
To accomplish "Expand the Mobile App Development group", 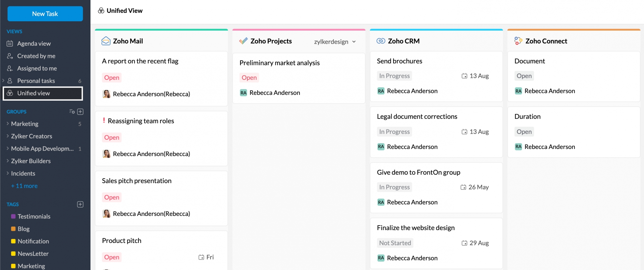I will (8, 148).
